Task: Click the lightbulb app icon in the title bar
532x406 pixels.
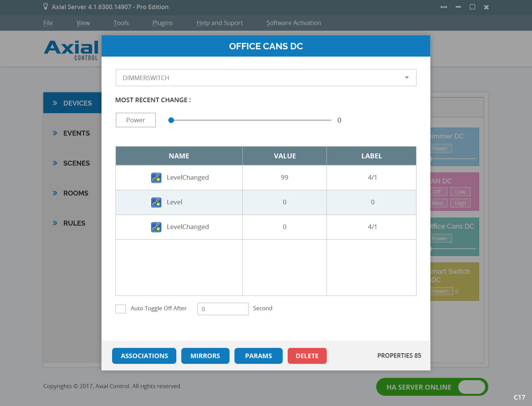Action: click(46, 7)
